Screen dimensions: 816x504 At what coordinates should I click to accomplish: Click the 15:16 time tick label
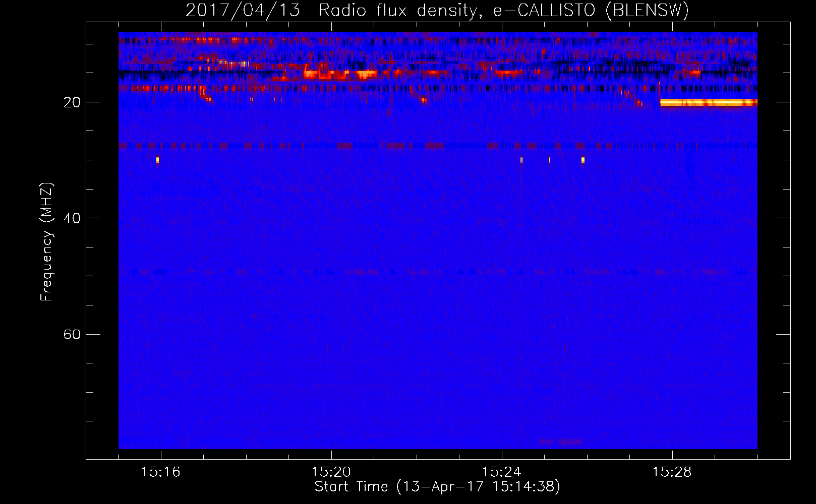[x=160, y=472]
